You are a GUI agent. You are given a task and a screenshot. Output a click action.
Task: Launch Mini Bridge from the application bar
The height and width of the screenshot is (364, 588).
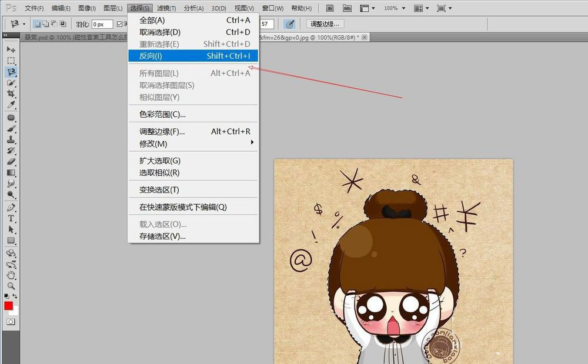click(347, 8)
